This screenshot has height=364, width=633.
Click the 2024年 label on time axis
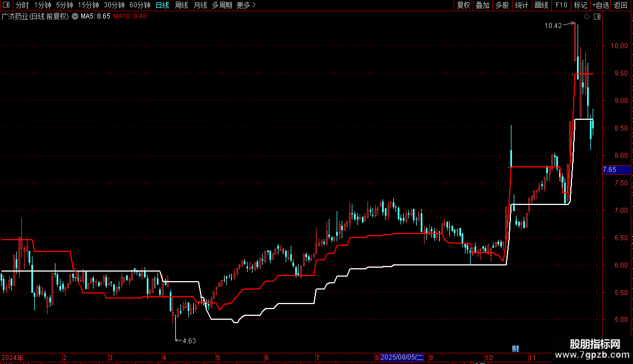click(12, 358)
